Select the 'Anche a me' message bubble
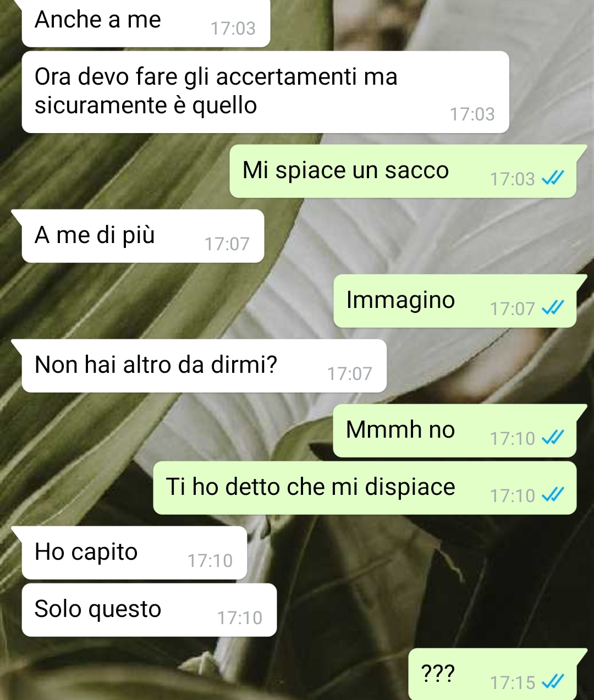This screenshot has width=594, height=700. click(146, 23)
